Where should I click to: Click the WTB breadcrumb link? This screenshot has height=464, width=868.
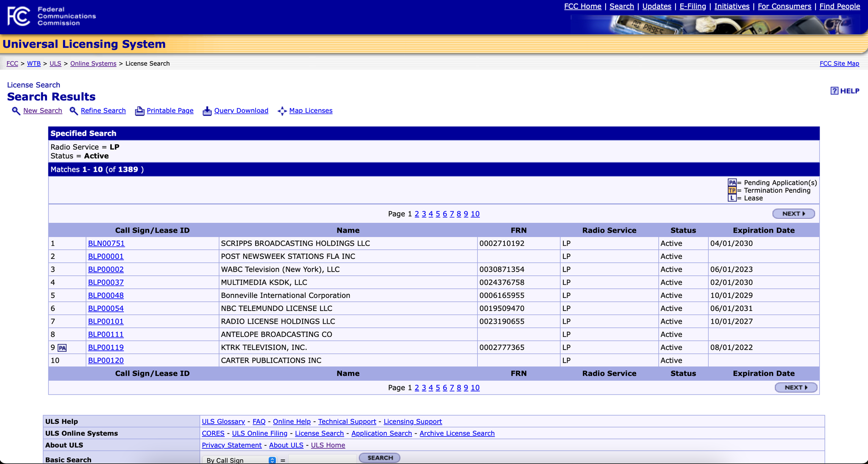pos(34,64)
